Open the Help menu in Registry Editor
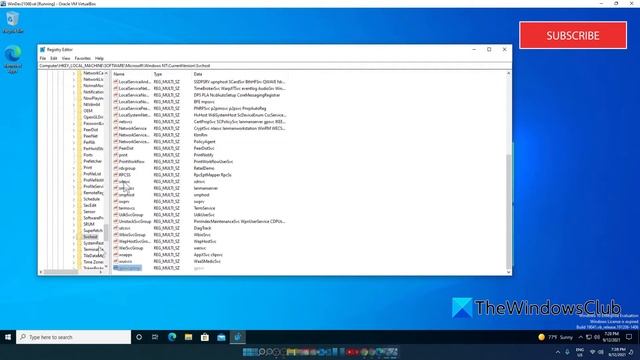The height and width of the screenshot is (360, 640). pyautogui.click(x=99, y=58)
